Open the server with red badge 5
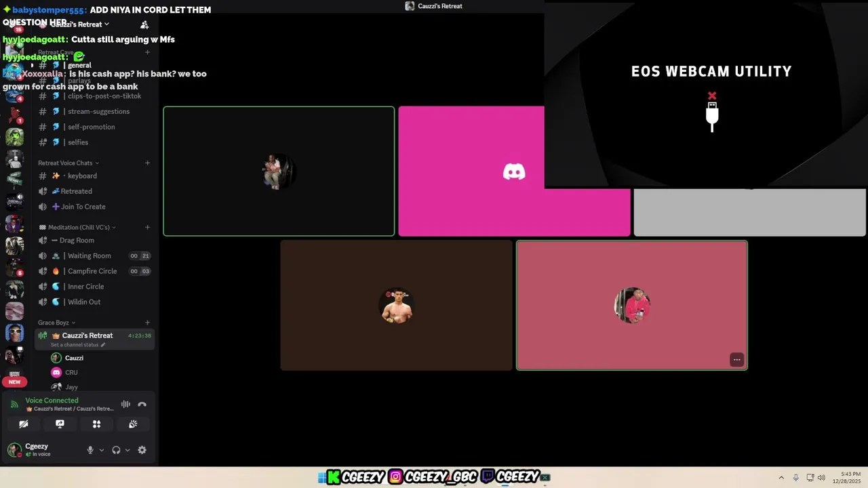 coord(14,267)
